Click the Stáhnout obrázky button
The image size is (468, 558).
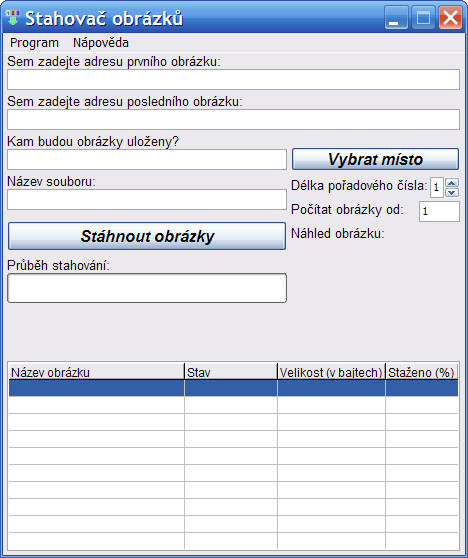(x=147, y=236)
